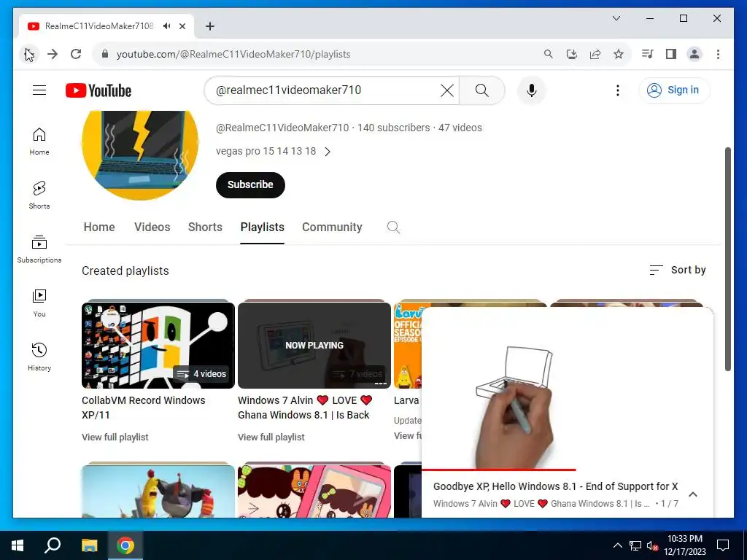
Task: Open File Explorer from taskbar
Action: 89,545
